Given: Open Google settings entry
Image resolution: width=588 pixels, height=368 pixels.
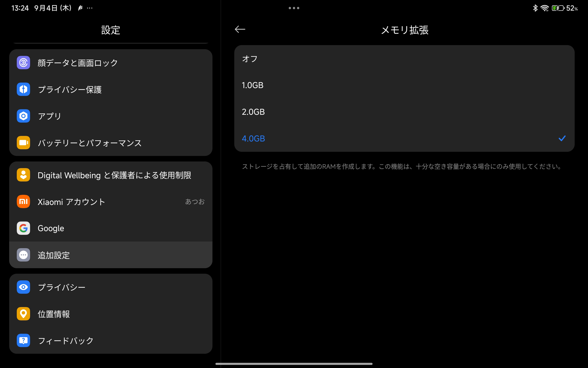Looking at the screenshot, I should point(111,228).
